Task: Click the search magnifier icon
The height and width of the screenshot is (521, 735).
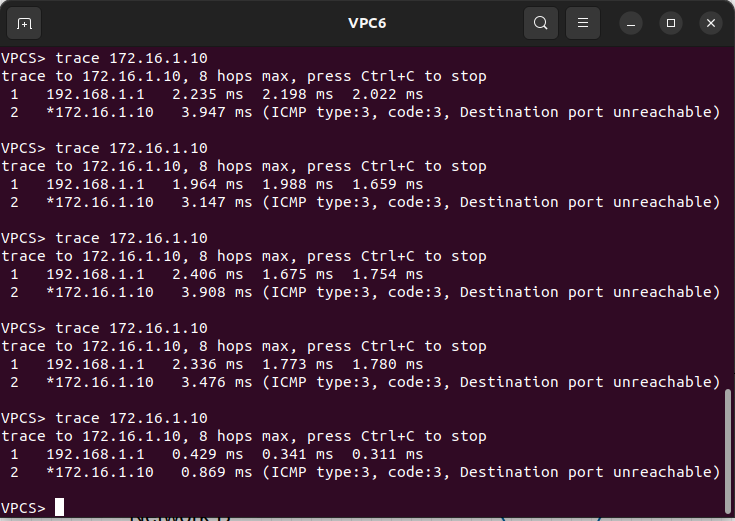Action: (540, 23)
